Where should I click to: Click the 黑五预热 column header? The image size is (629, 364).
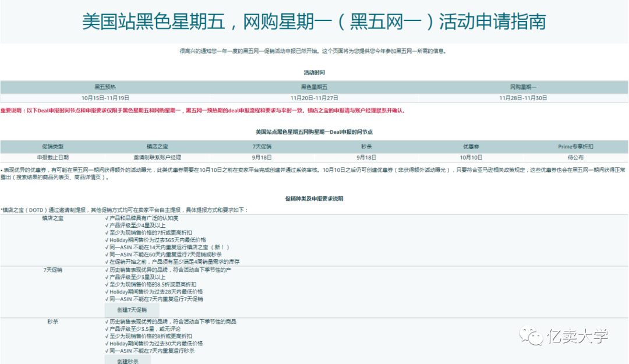105,86
